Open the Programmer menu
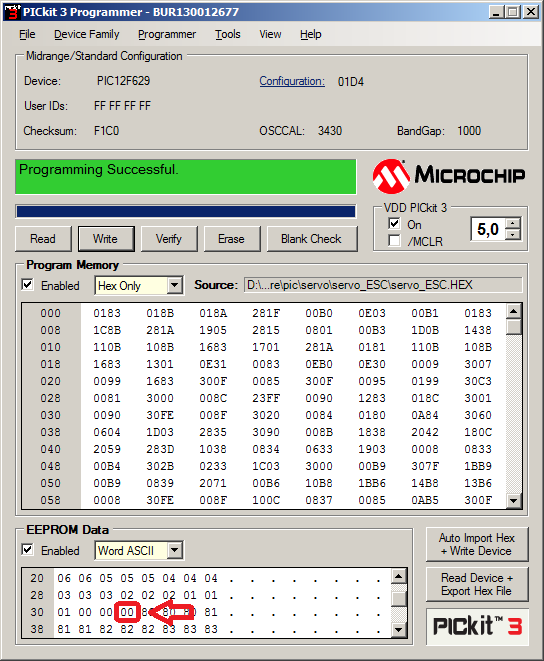 167,34
